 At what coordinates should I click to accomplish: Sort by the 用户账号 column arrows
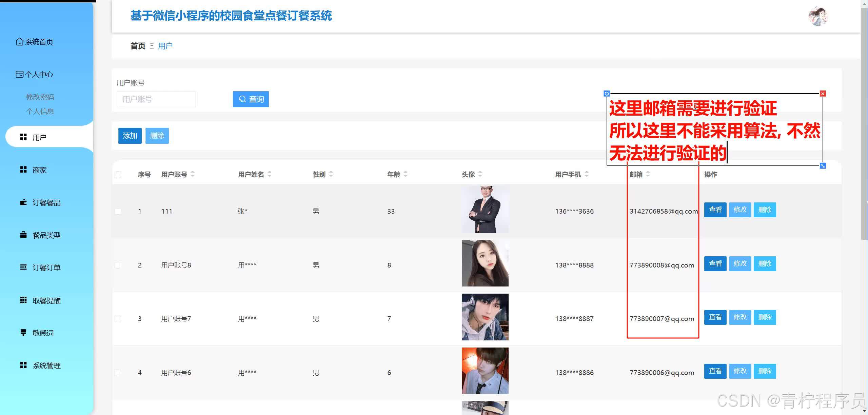pyautogui.click(x=193, y=174)
